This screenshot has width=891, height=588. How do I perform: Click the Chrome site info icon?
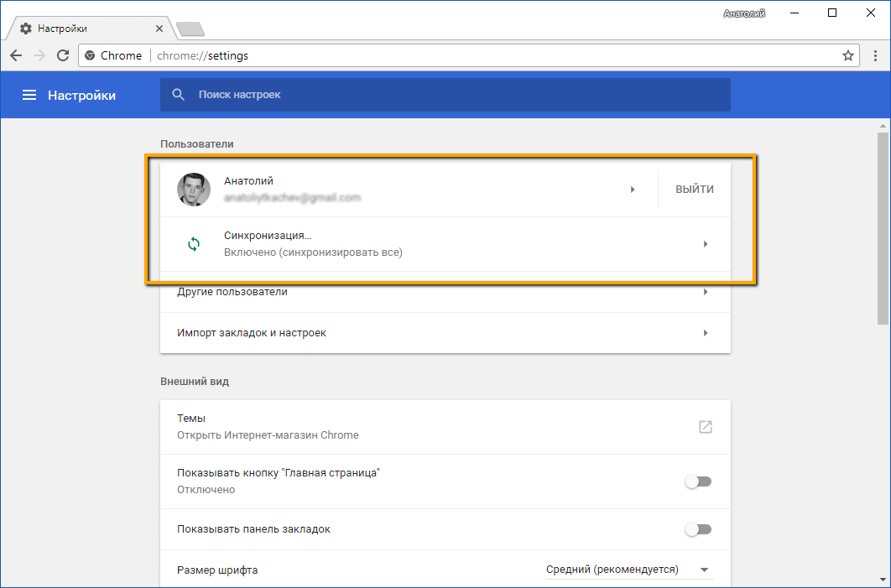[90, 55]
